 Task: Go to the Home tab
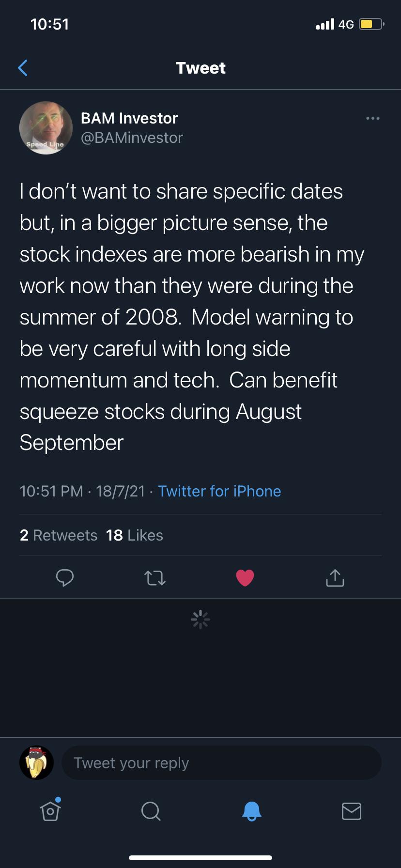point(50,810)
